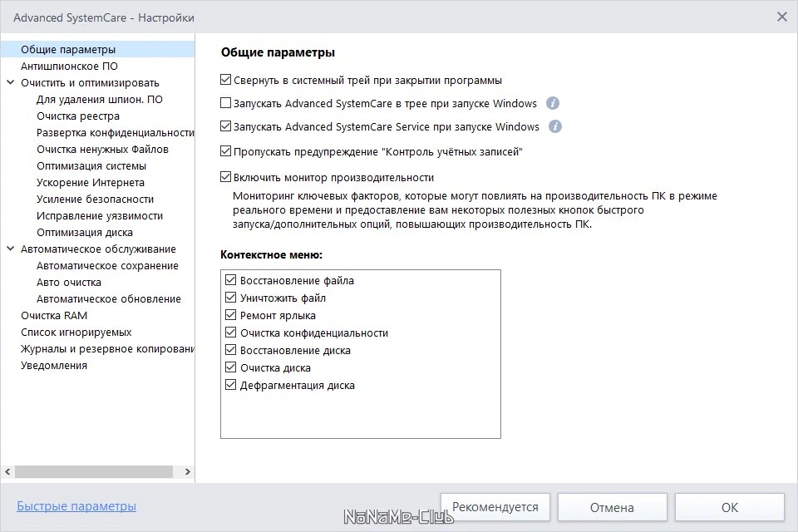The image size is (798, 532).
Task: Collapse 'Очистить и оптимизировать' tree arrow
Action: (x=10, y=82)
